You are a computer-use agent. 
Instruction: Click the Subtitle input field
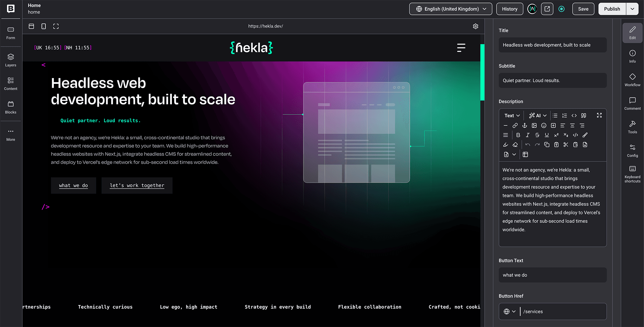pos(553,80)
